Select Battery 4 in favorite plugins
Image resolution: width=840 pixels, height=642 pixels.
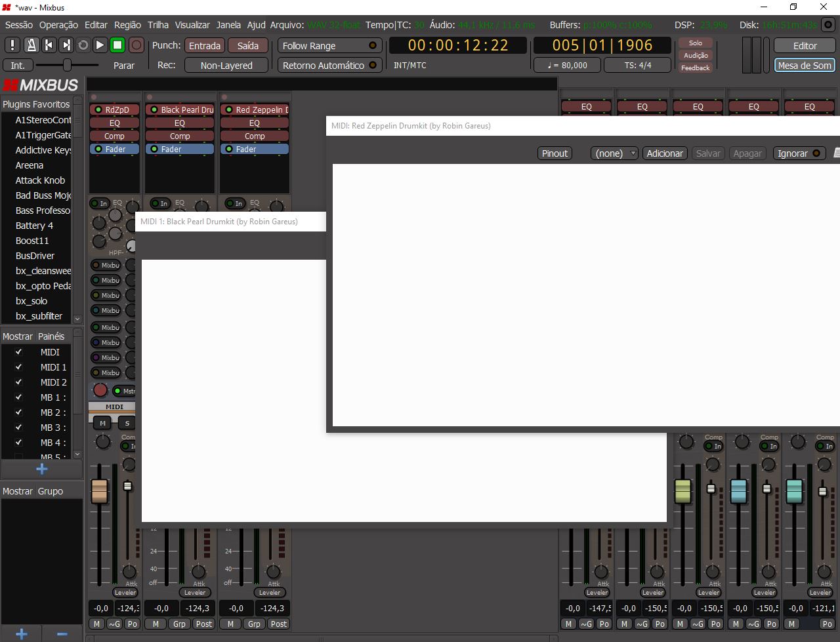(34, 225)
